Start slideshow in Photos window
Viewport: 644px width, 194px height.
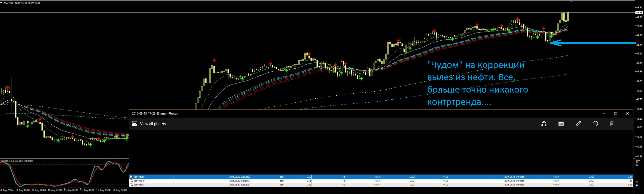(561, 124)
